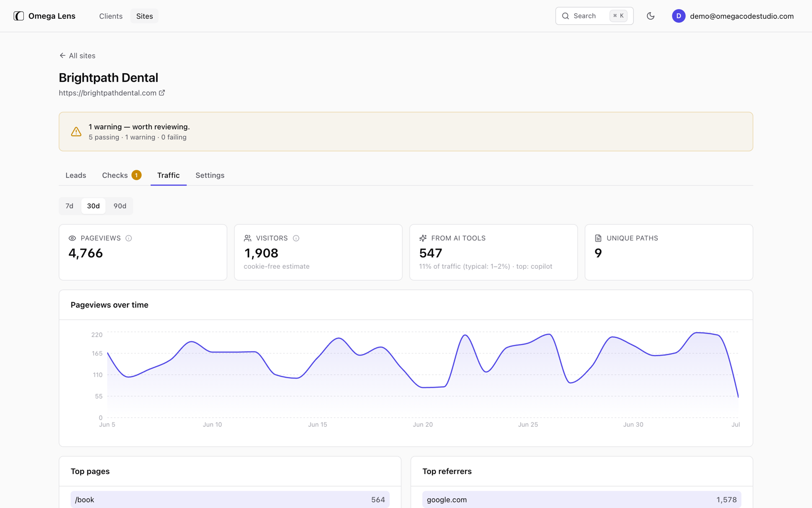The image size is (812, 508).
Task: Click demo@omegacodestudio.com account email
Action: (x=741, y=16)
